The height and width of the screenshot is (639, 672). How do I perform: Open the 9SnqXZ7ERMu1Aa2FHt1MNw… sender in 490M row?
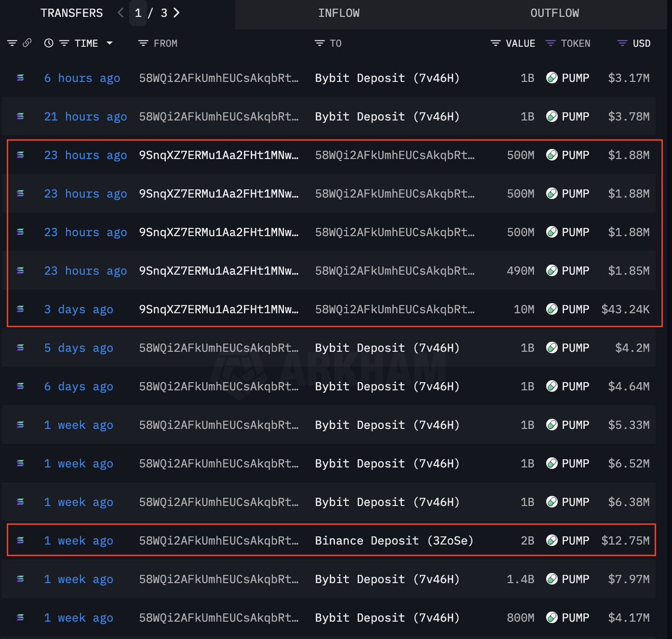(219, 270)
